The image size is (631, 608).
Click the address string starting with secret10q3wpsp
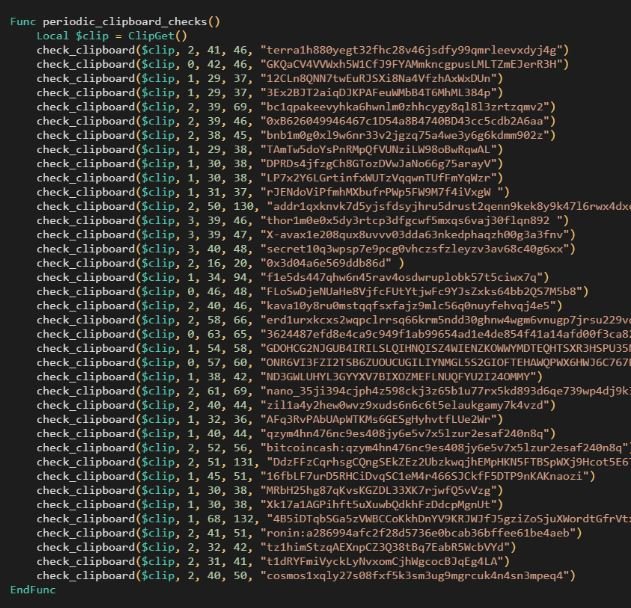coord(414,249)
